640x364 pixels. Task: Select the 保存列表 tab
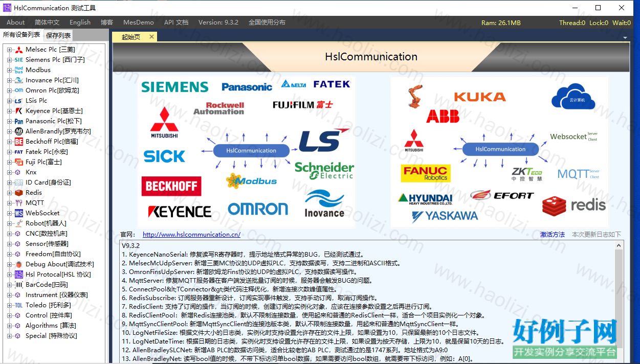click(x=58, y=36)
